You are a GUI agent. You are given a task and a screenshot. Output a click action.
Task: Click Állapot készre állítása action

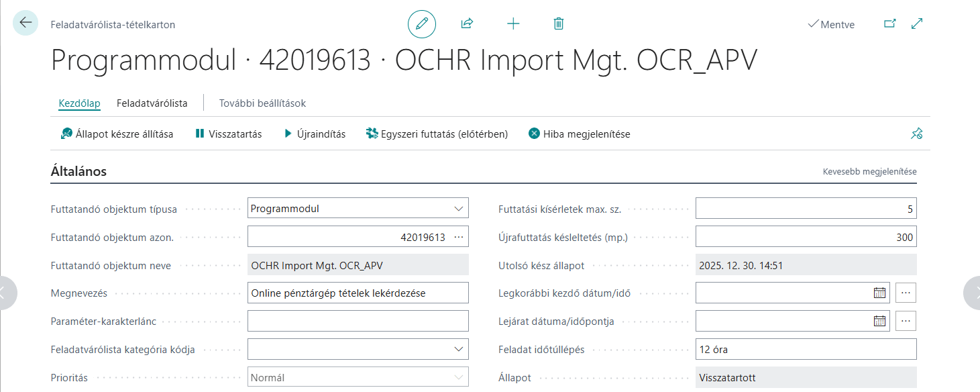coord(117,134)
